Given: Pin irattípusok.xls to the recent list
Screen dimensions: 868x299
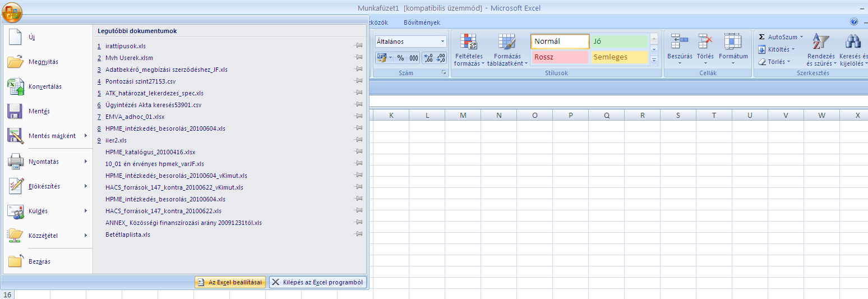Looking at the screenshot, I should 359,46.
